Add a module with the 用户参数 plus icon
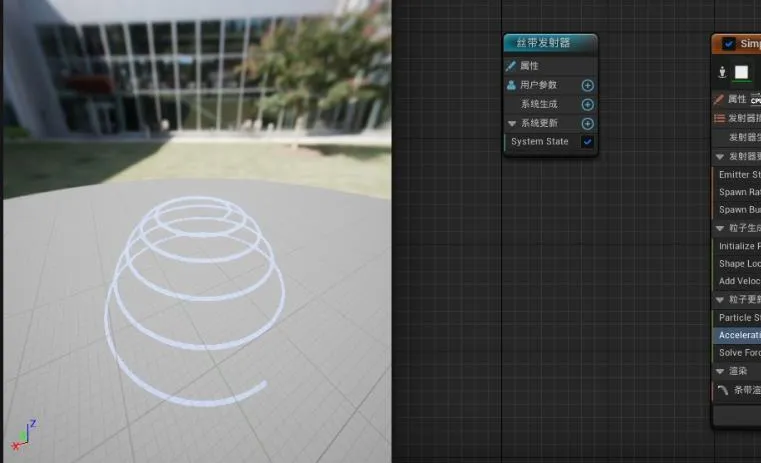This screenshot has width=761, height=463. pyautogui.click(x=587, y=85)
